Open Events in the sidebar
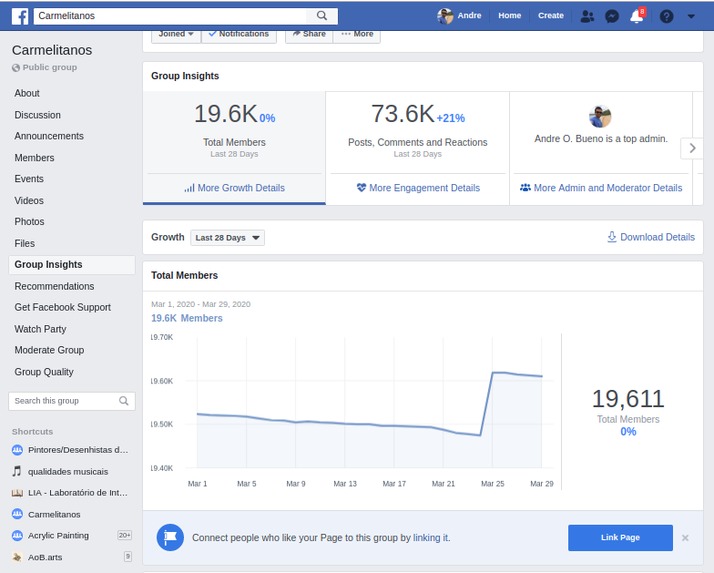This screenshot has height=573, width=714. (29, 179)
